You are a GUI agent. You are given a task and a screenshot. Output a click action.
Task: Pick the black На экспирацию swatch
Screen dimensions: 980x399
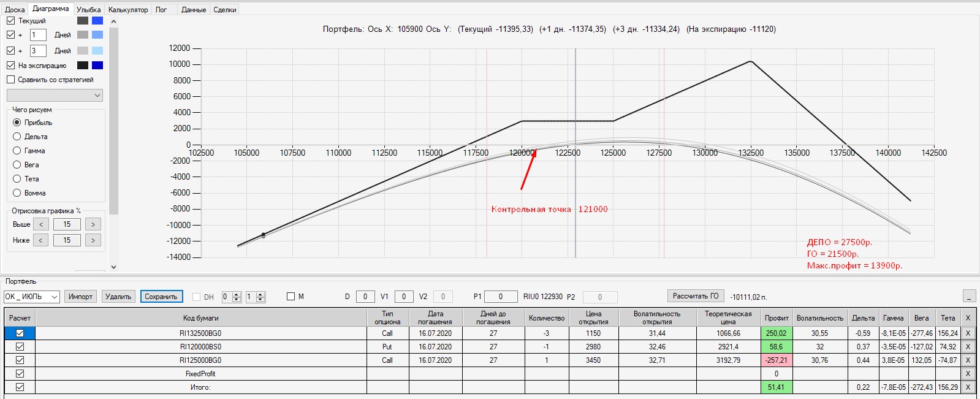coord(83,65)
